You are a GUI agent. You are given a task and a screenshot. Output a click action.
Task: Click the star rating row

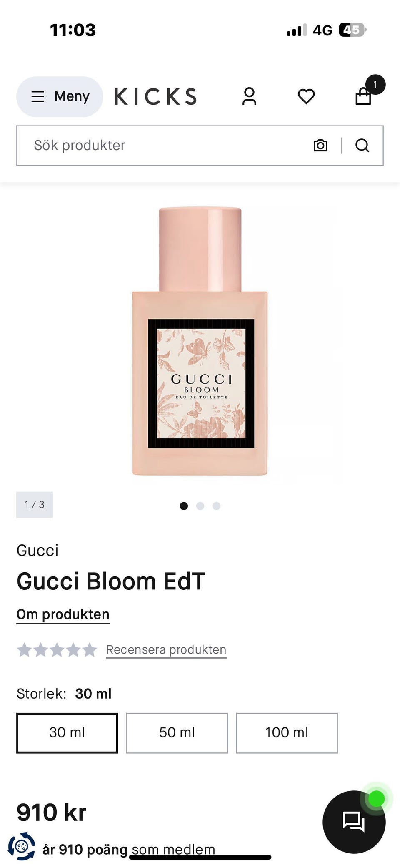pos(57,650)
